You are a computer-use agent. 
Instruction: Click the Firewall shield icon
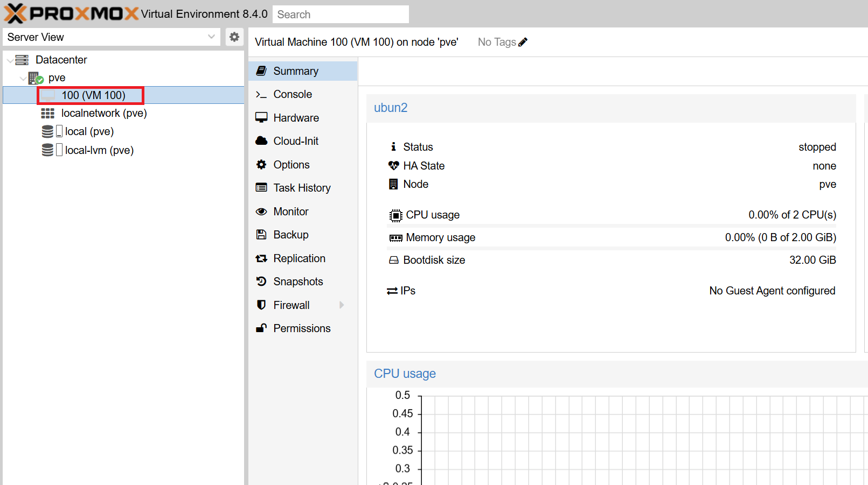(x=261, y=305)
